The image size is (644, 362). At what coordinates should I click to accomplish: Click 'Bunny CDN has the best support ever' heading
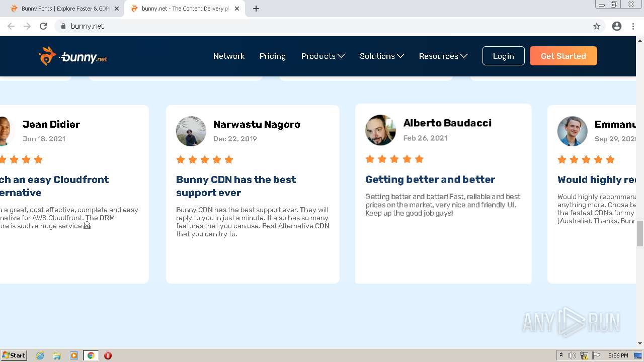click(x=236, y=186)
